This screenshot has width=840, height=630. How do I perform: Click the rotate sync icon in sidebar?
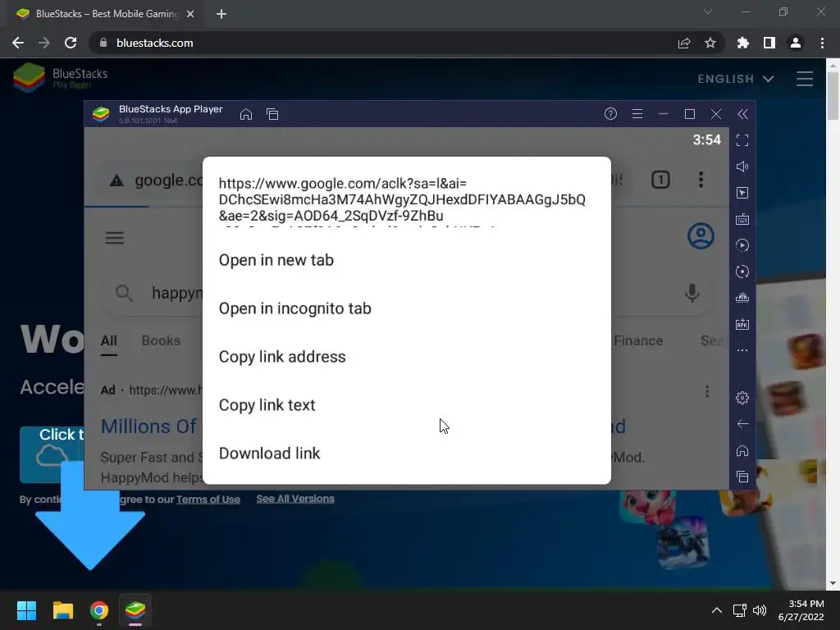click(742, 272)
